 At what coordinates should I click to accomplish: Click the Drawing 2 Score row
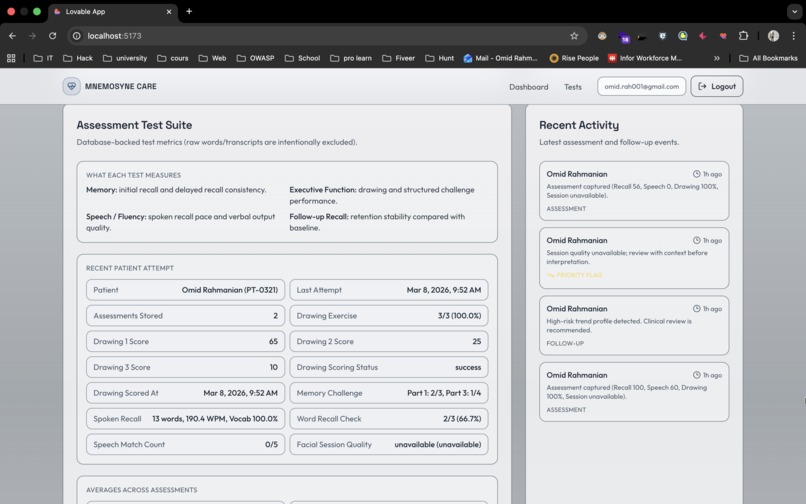point(389,341)
